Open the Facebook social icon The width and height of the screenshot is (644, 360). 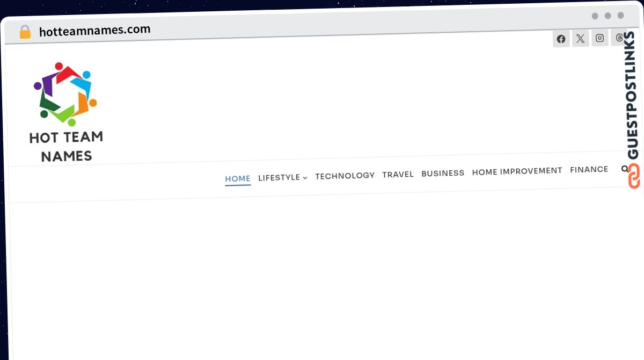point(561,38)
